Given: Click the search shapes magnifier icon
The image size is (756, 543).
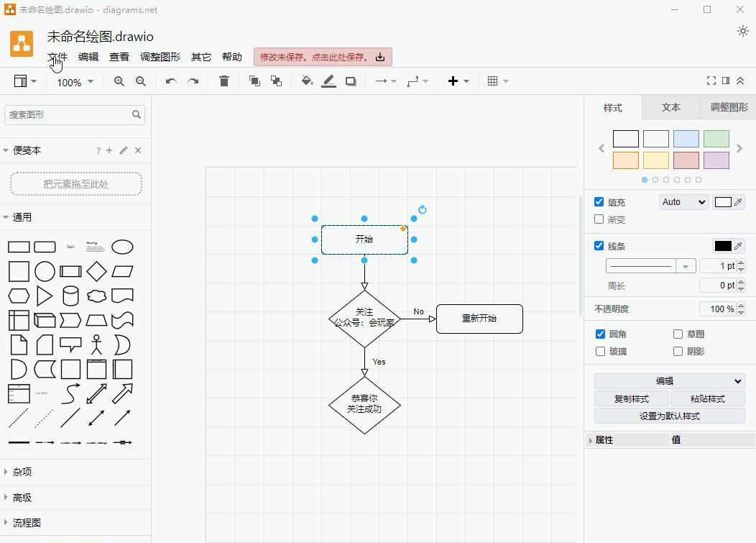Looking at the screenshot, I should point(137,114).
